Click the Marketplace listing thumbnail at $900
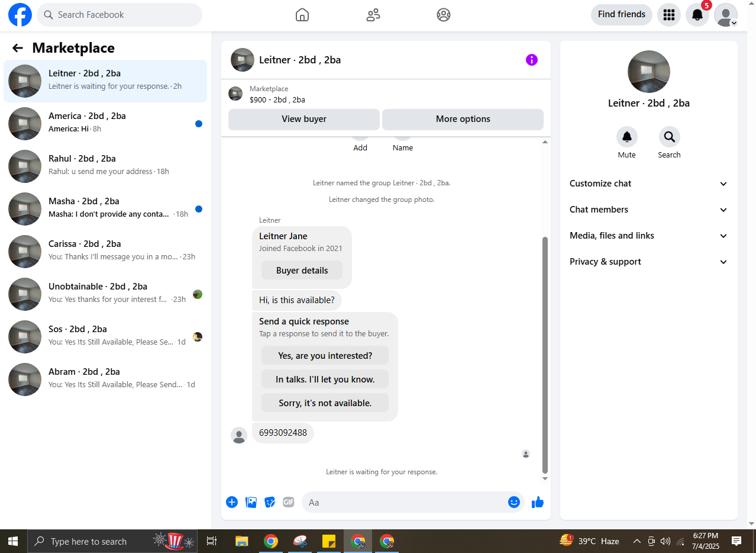 click(235, 94)
